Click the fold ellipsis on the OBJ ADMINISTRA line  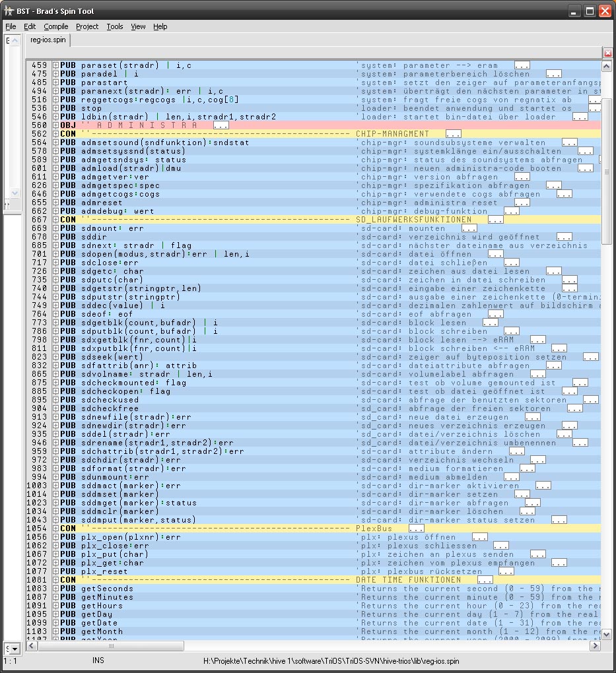[221, 125]
